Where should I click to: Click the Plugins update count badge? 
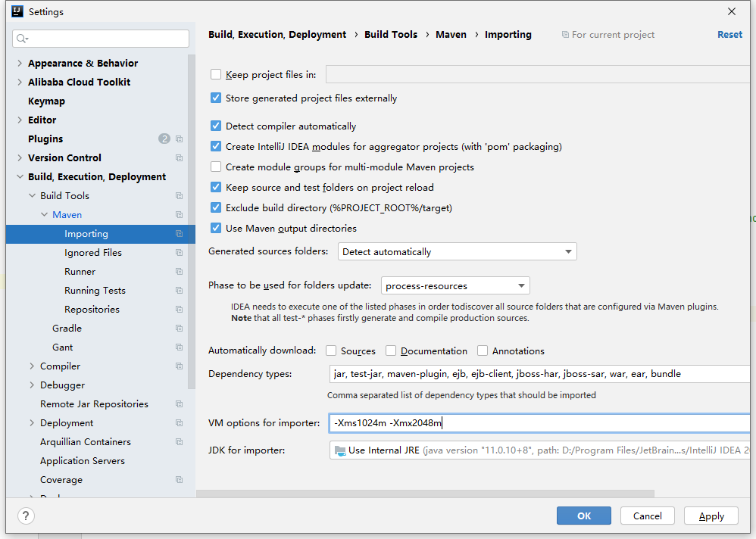(x=164, y=139)
